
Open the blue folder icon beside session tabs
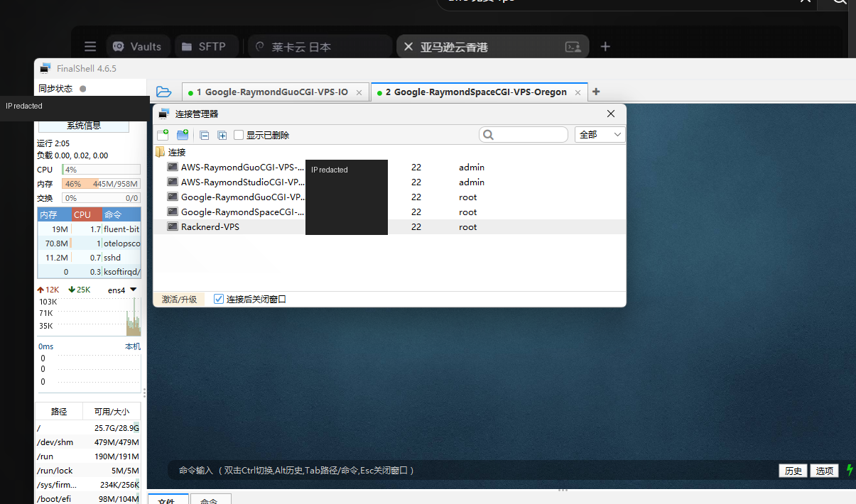click(164, 92)
